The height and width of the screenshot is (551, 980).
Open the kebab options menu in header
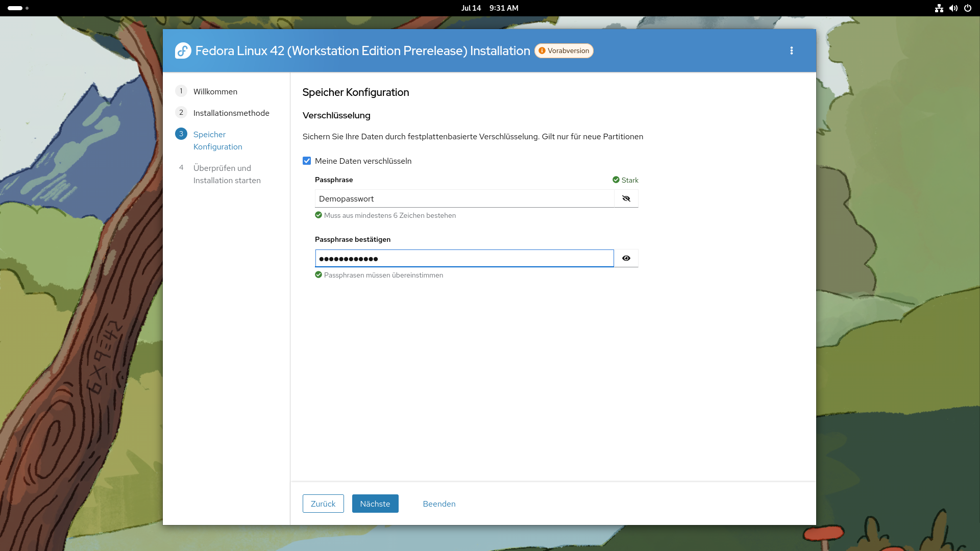click(791, 51)
